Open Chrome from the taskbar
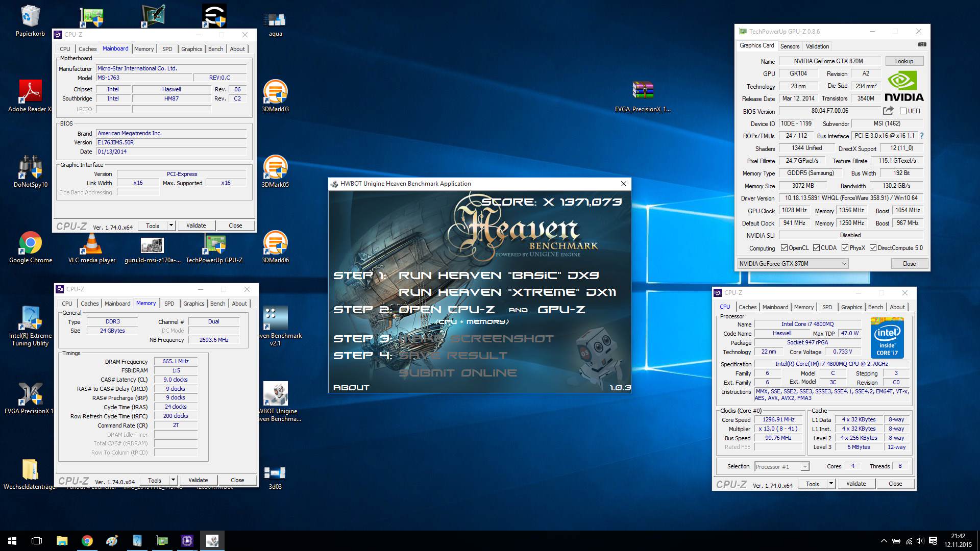The image size is (980, 551). (x=87, y=541)
